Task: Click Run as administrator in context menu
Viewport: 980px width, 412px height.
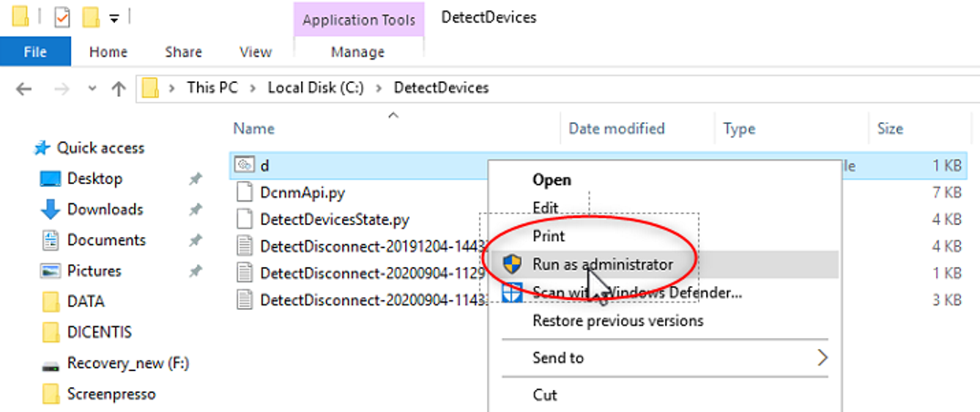Action: click(x=602, y=264)
